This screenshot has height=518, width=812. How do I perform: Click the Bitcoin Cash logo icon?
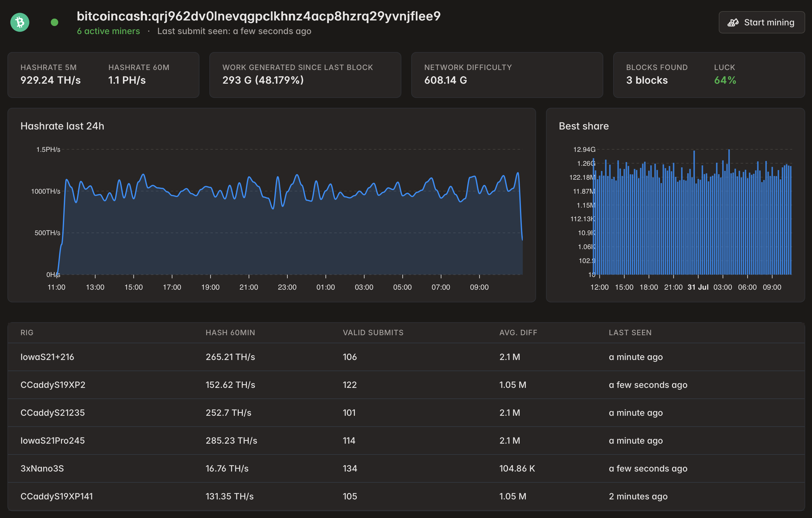click(20, 23)
